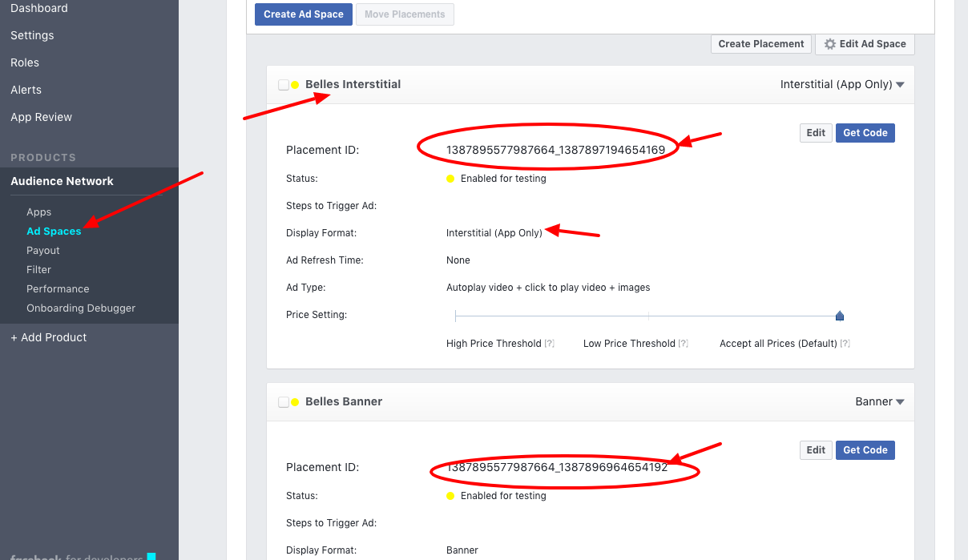Click yellow status dot beside Belles Interstitial title
This screenshot has height=560, width=968.
(x=295, y=84)
